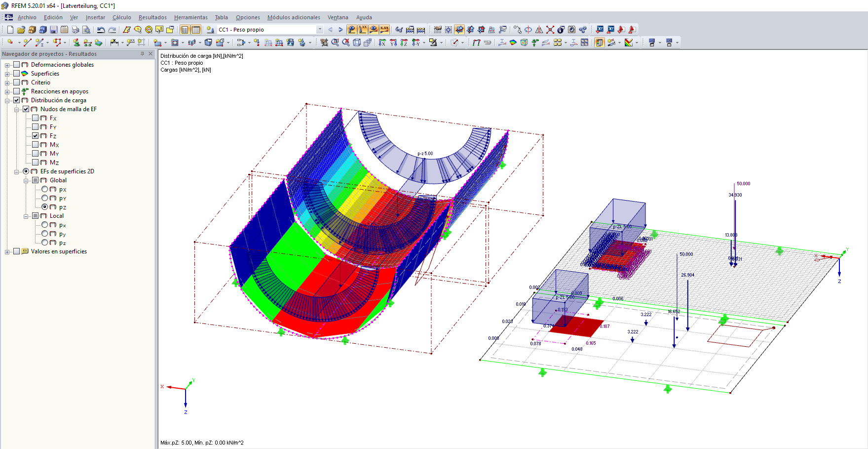
Task: Open print preview with the magnifier page icon
Action: pyautogui.click(x=86, y=30)
